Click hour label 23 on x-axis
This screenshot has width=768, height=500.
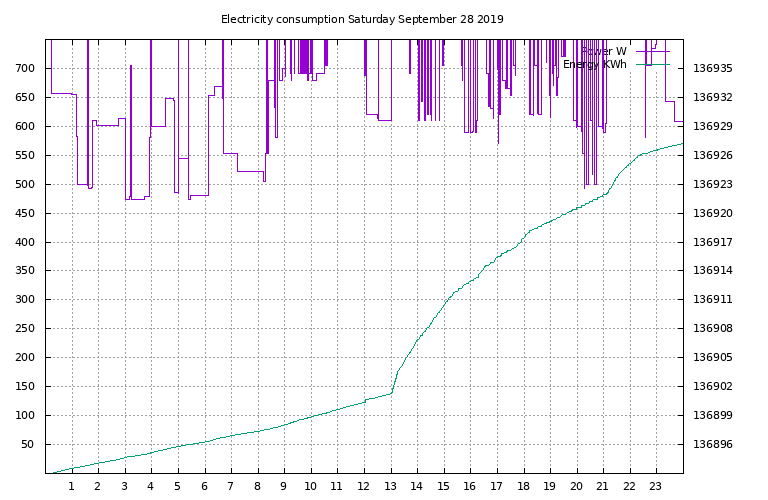(x=656, y=486)
